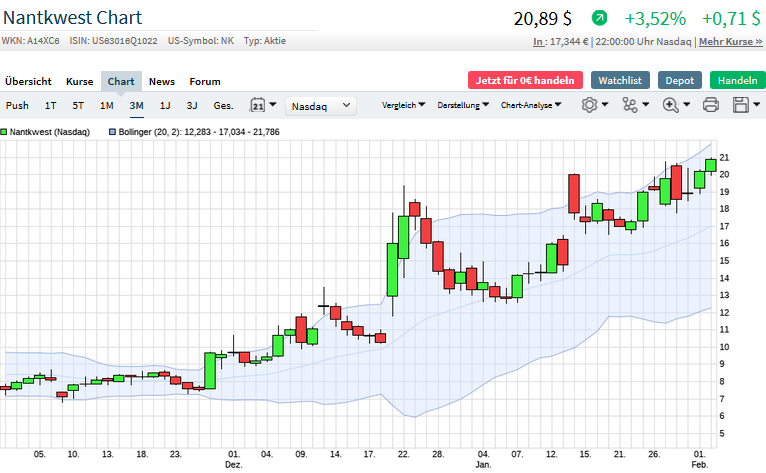Open the calendar date range picker

click(x=257, y=105)
